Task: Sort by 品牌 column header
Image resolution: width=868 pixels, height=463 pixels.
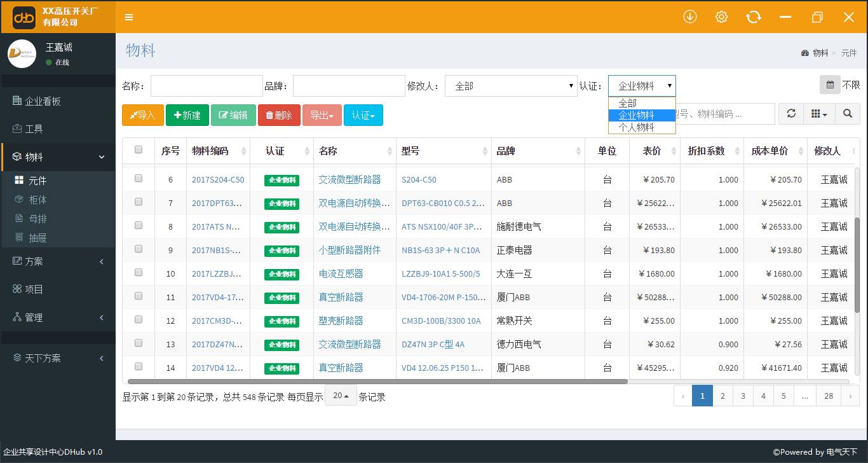Action: point(538,151)
